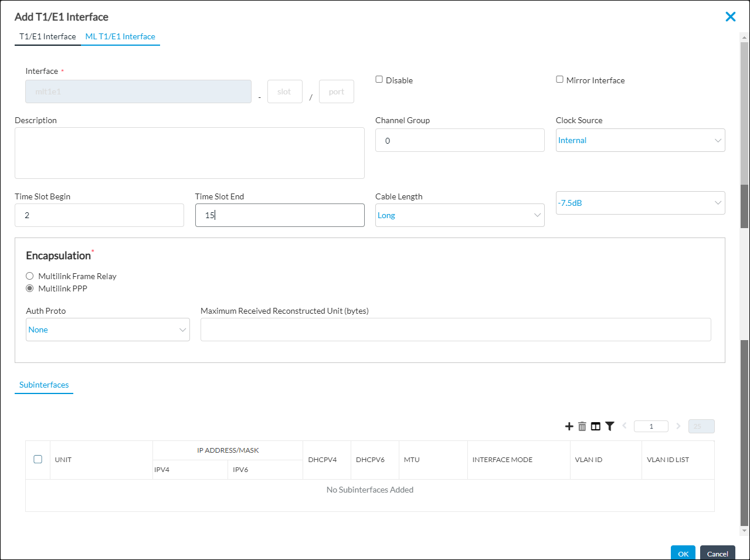Switch to the T1/E1 Interface tab
The image size is (750, 560).
47,36
